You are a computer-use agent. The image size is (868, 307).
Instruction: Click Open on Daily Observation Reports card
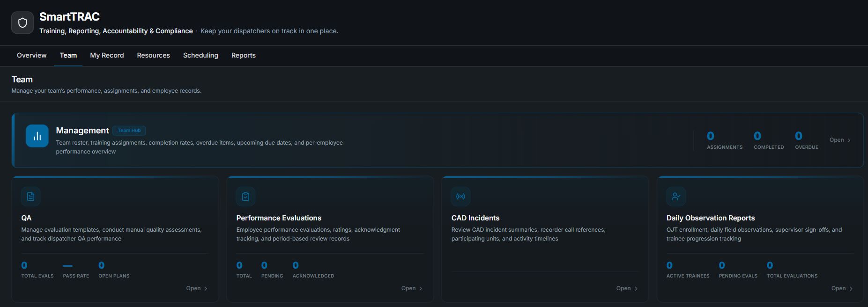[x=842, y=288]
